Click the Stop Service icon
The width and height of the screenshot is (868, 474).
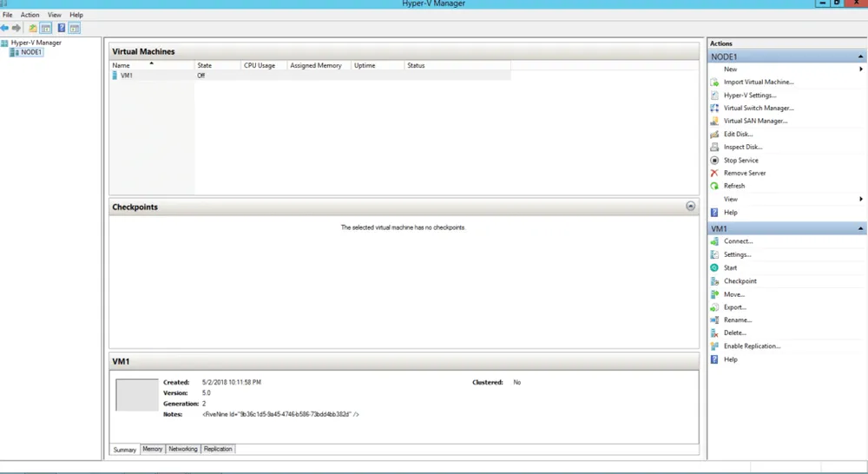point(714,161)
